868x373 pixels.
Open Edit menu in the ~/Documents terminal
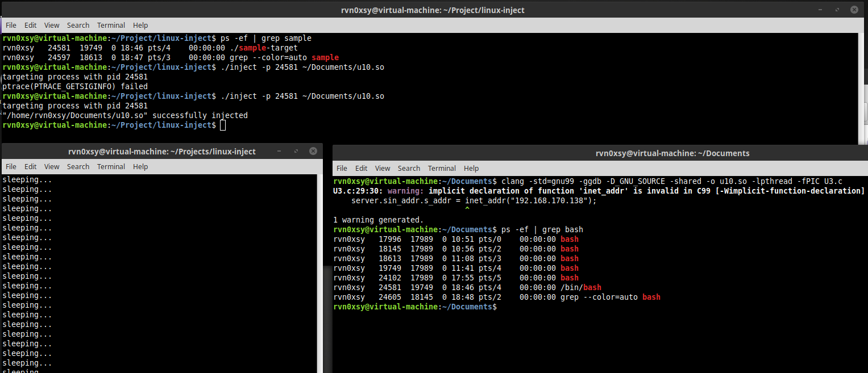coord(361,168)
